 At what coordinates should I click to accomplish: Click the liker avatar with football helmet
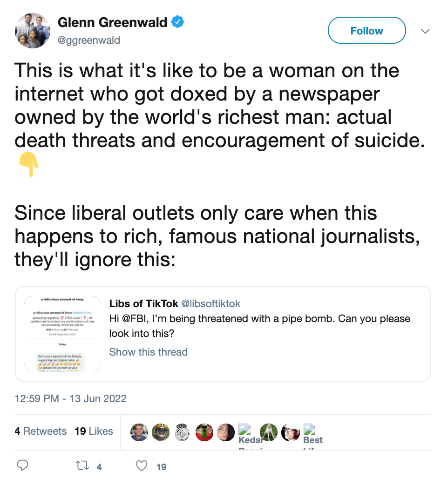click(x=161, y=432)
